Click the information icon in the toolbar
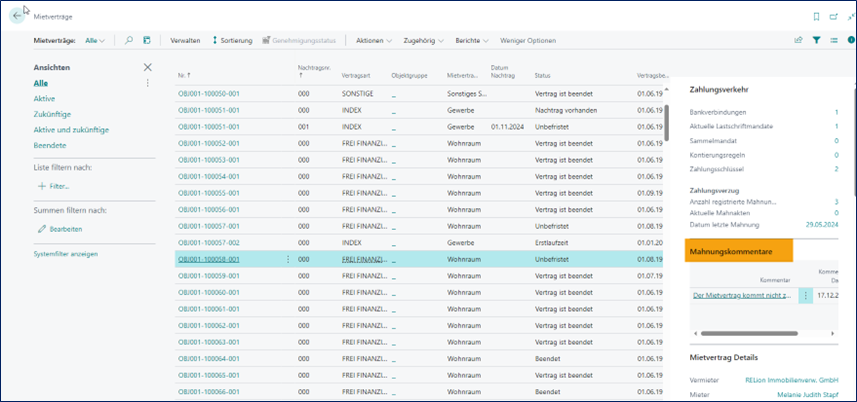The height and width of the screenshot is (402, 857). coord(849,40)
